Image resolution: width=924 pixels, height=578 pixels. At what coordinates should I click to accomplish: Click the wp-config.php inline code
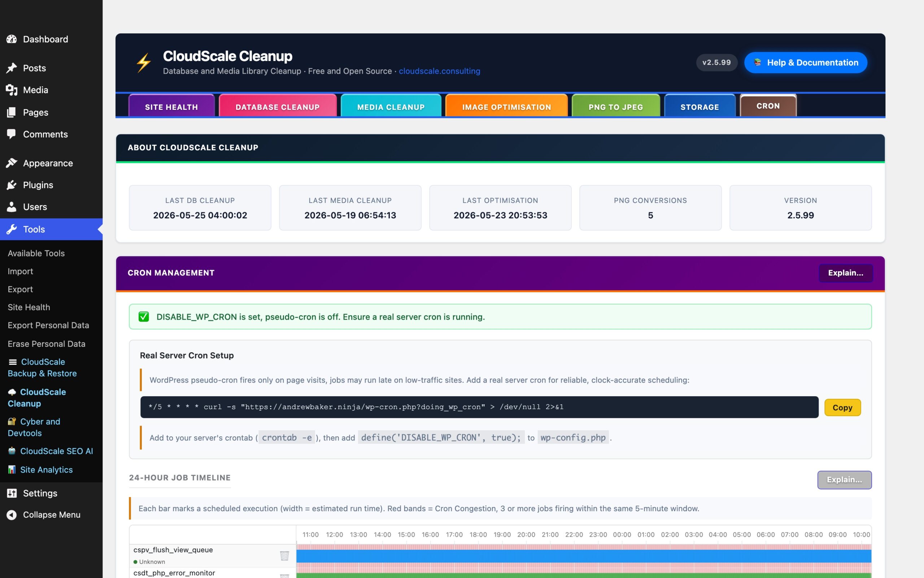(573, 438)
